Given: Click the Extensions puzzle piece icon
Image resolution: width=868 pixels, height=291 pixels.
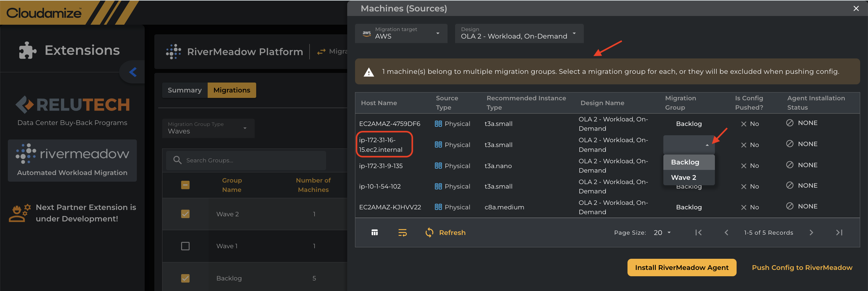Looking at the screenshot, I should tap(28, 51).
